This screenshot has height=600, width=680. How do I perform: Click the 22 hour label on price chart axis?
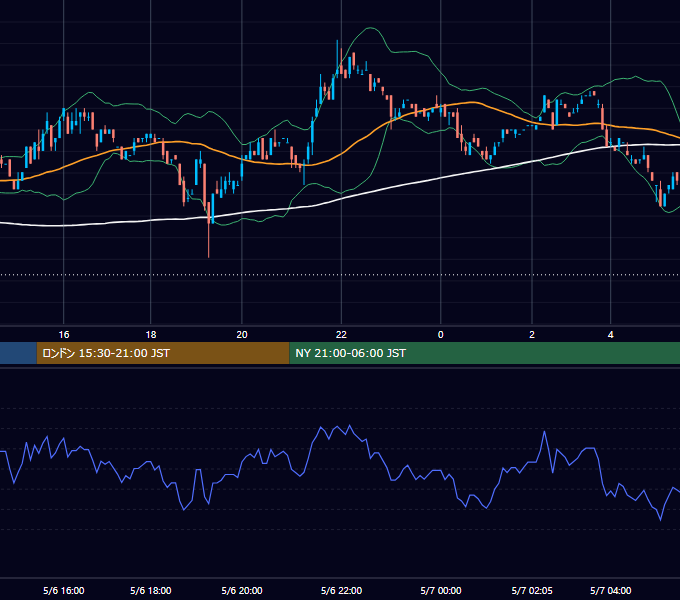341,335
